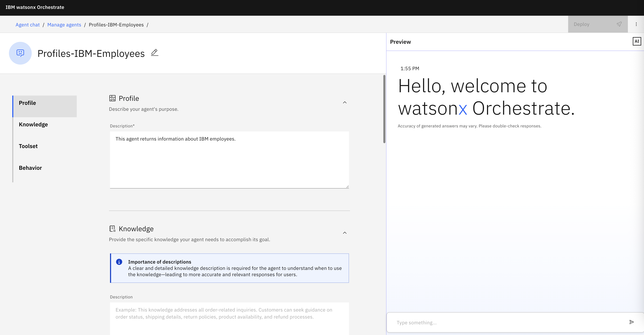Collapse the Knowledge section chevron
Image resolution: width=644 pixels, height=335 pixels.
tap(344, 233)
